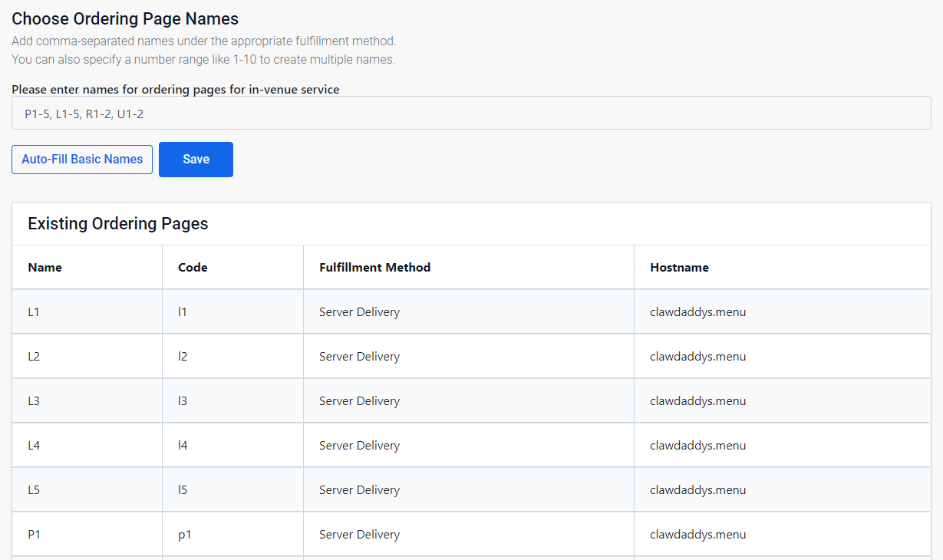Click the clawdaddys.menu hostname in the L1 row
943x560 pixels.
click(697, 311)
